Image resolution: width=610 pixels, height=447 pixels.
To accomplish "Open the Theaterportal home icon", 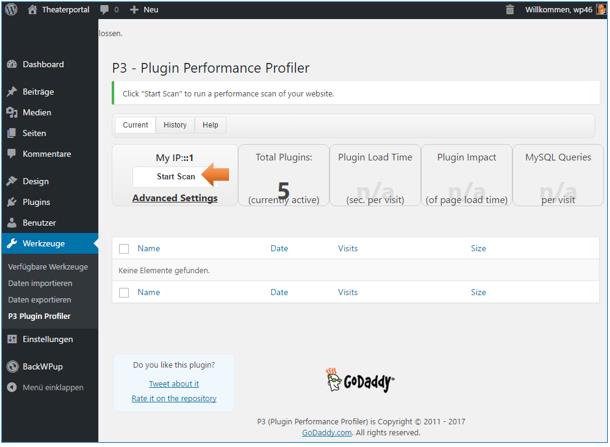I will [x=33, y=10].
